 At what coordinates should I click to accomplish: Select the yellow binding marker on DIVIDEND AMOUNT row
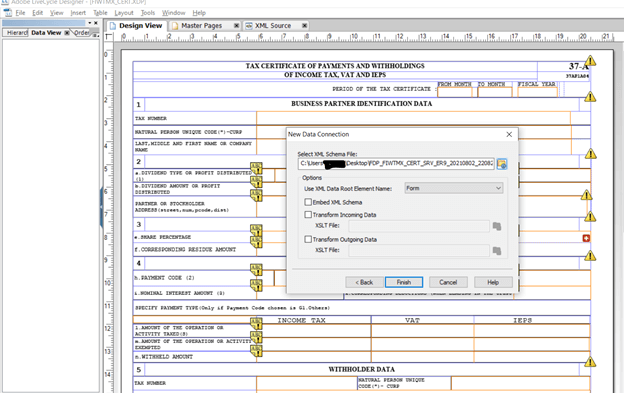(256, 182)
